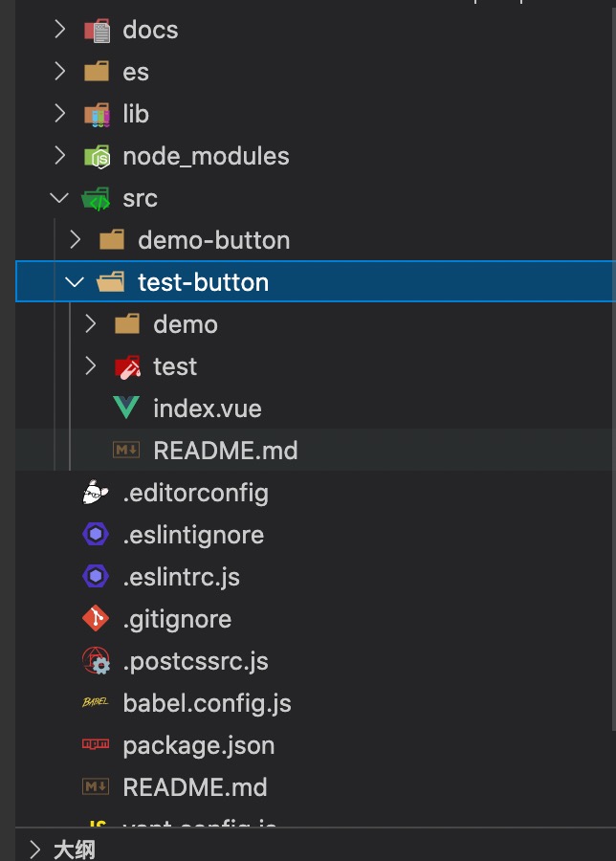616x861 pixels.
Task: Click the mouse icon beside .editorconfig
Action: (96, 493)
